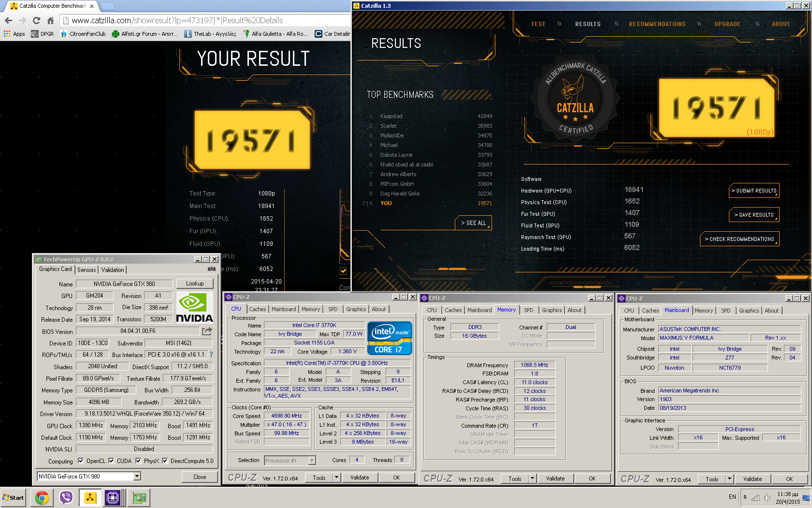The image size is (812, 508).
Task: Click GPU-Z BIOS save/share icon
Action: coord(207,331)
